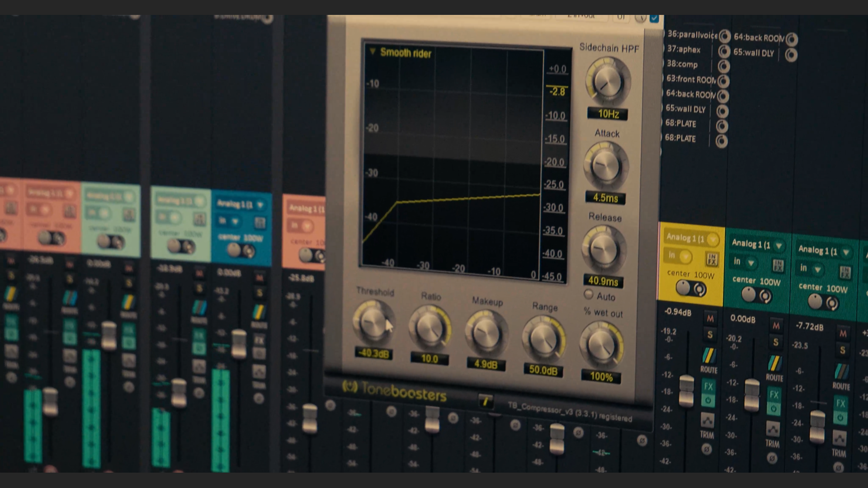Open FX chain of the 0.00dB green track

tap(774, 394)
